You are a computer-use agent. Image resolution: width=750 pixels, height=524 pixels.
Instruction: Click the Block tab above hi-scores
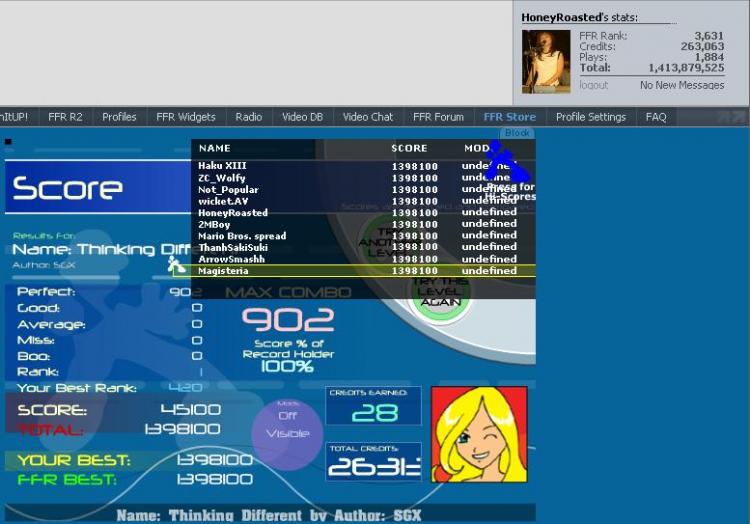(517, 133)
